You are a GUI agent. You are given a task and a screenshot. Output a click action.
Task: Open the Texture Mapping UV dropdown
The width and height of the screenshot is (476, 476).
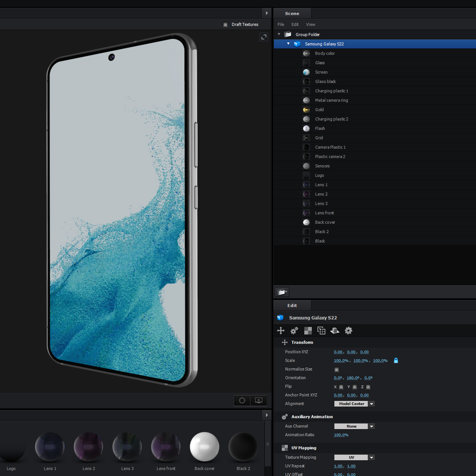(355, 458)
